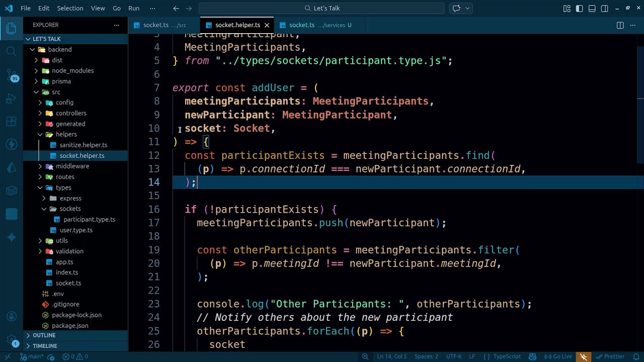Click the zoom magnifier in status bar
Viewport: 644px width, 362px height.
pyautogui.click(x=366, y=356)
